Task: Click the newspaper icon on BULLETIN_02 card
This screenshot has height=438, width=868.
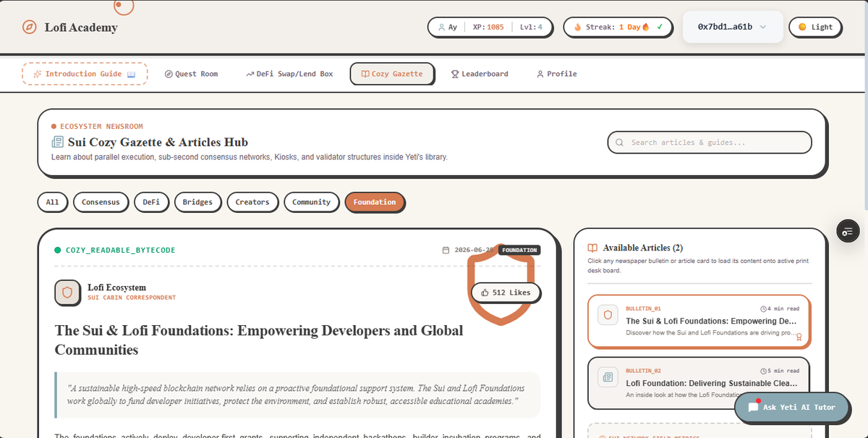Action: [608, 377]
